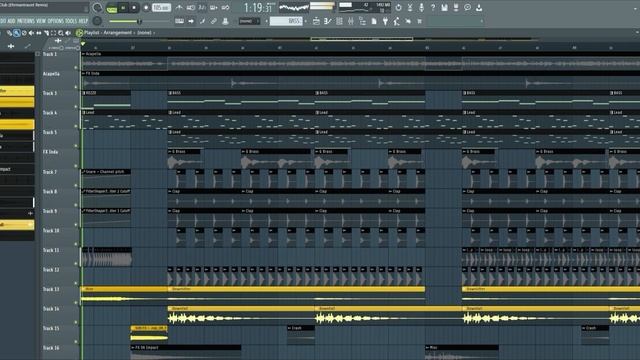
Task: Open the Mixer view icon
Action: [x=351, y=21]
